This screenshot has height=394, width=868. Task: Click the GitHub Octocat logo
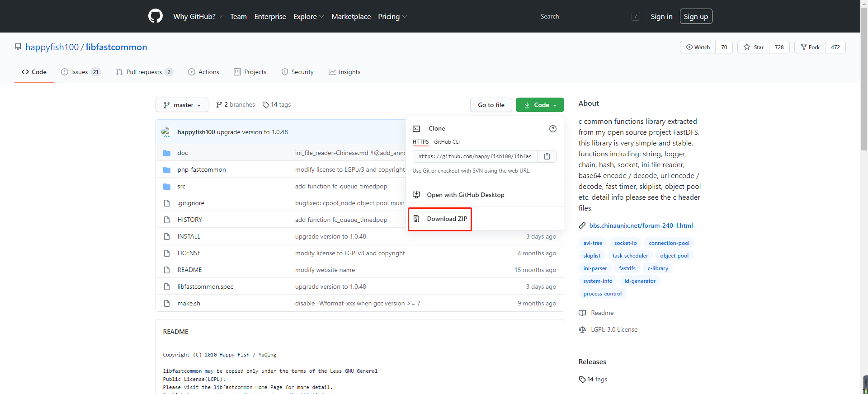156,16
